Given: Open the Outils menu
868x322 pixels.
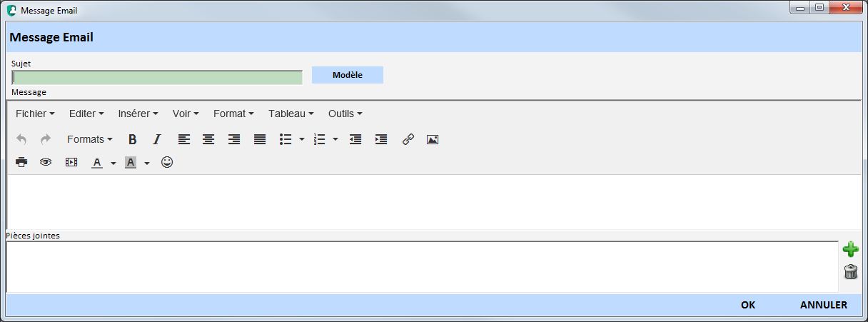Looking at the screenshot, I should pos(345,114).
